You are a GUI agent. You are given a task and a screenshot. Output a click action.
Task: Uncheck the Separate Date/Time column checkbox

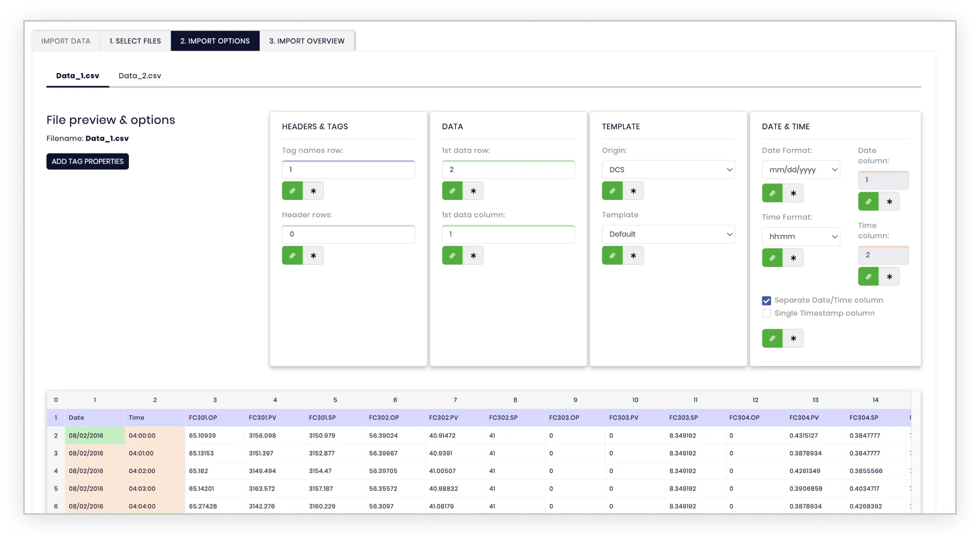pos(766,299)
